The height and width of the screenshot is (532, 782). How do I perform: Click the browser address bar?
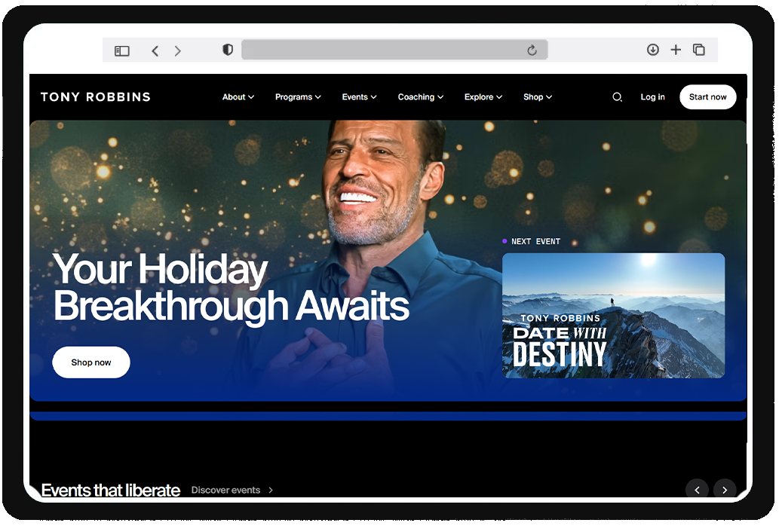pyautogui.click(x=383, y=50)
